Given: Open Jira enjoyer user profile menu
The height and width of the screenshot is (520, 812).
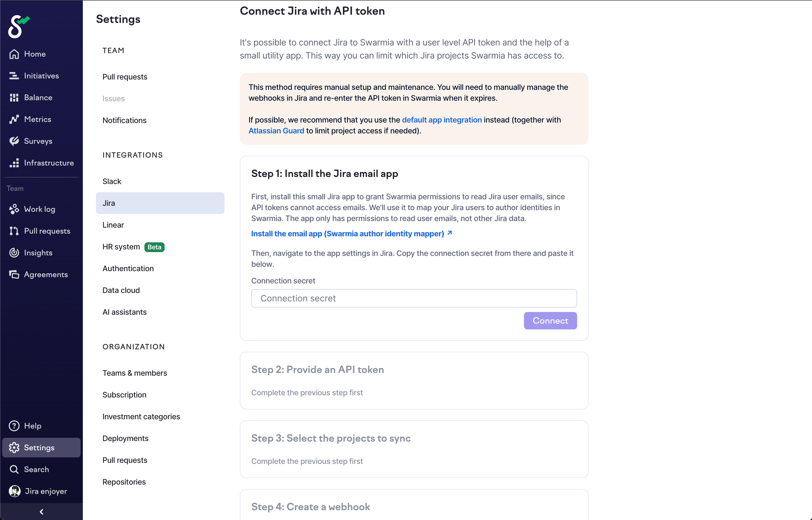Looking at the screenshot, I should [x=38, y=491].
